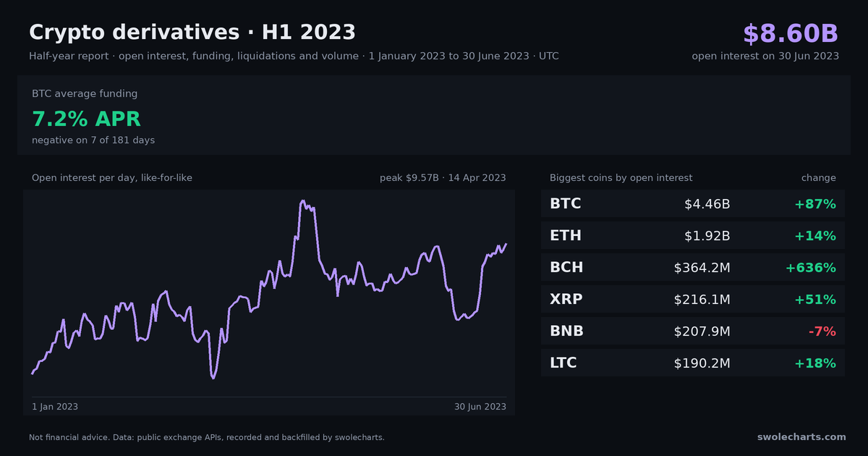Click the BTC row in coin list
This screenshot has width=868, height=456.
point(693,203)
